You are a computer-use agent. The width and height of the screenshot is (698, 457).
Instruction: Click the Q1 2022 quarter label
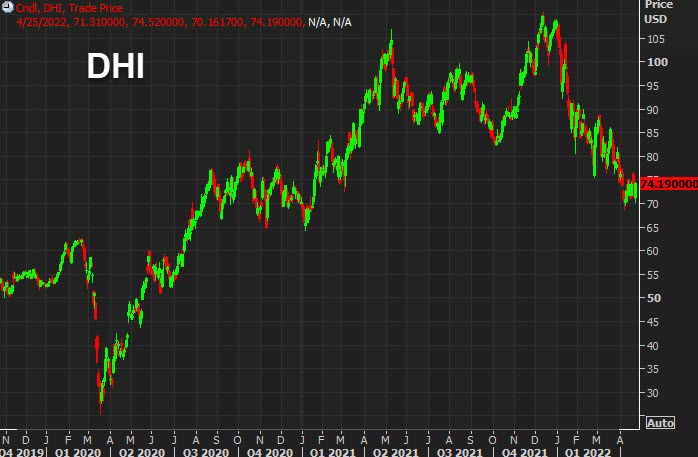click(588, 453)
